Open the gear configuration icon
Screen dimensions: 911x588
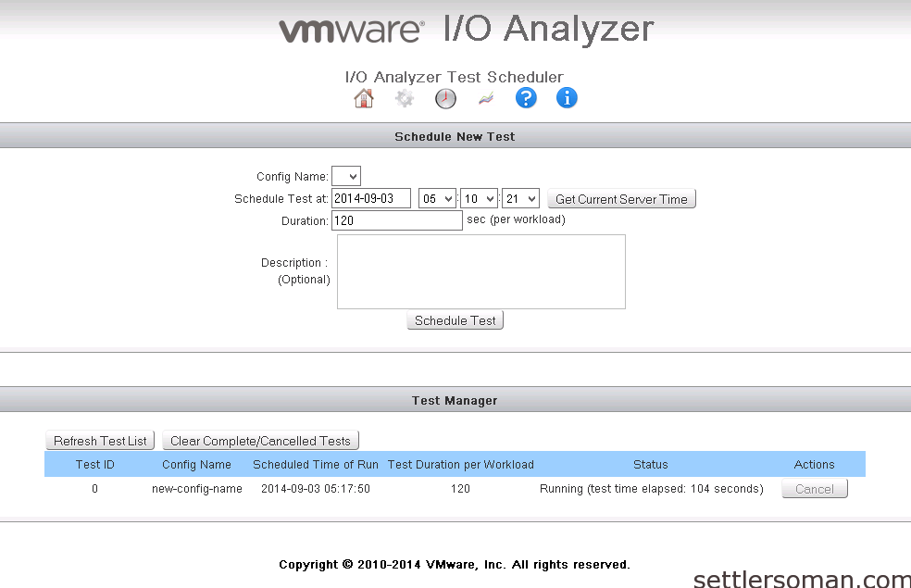pyautogui.click(x=405, y=98)
